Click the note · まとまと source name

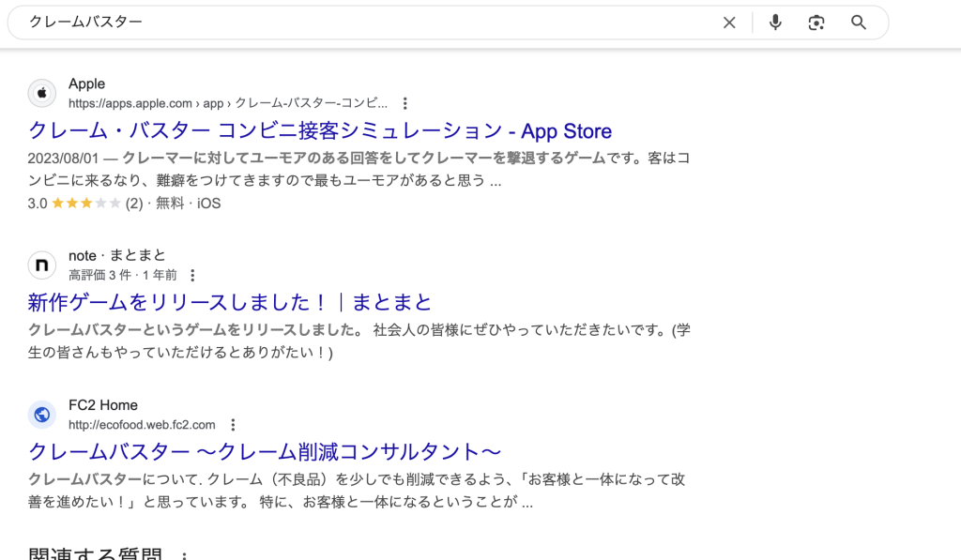[117, 255]
